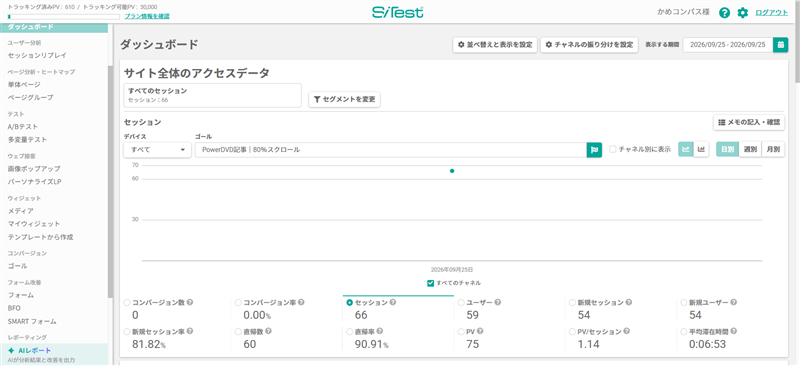This screenshot has width=800, height=366.
Task: Show help for PV metric
Action: coord(480,331)
